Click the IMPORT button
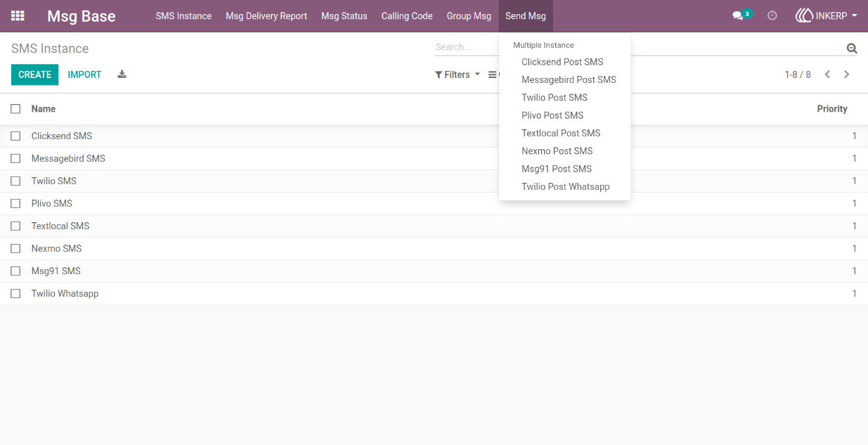Image resolution: width=868 pixels, height=445 pixels. pos(84,75)
